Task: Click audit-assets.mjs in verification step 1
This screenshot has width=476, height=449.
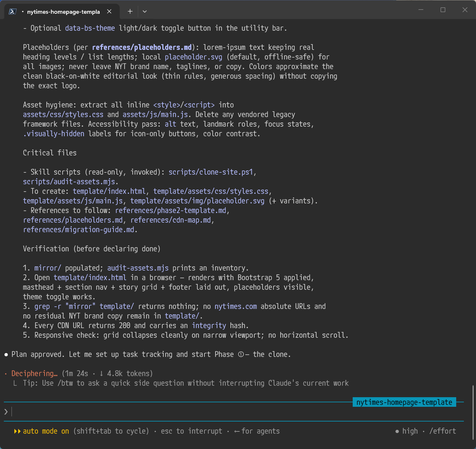Action: 138,268
